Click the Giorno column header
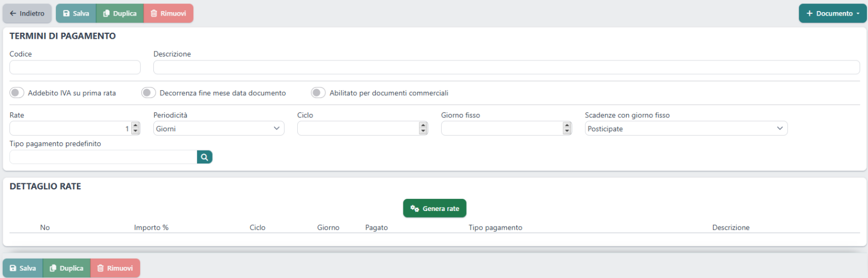Screen dimensions: 868x278 click(328, 228)
